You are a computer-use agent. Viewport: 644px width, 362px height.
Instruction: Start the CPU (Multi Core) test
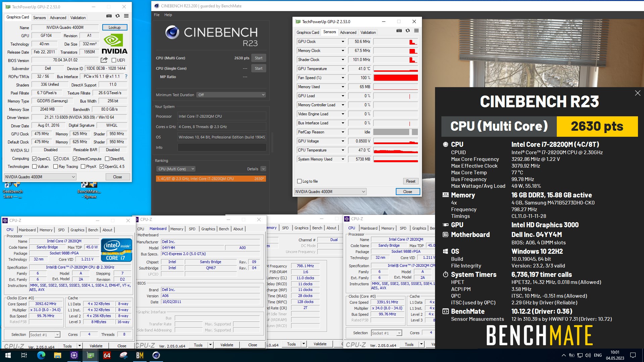[x=259, y=58]
